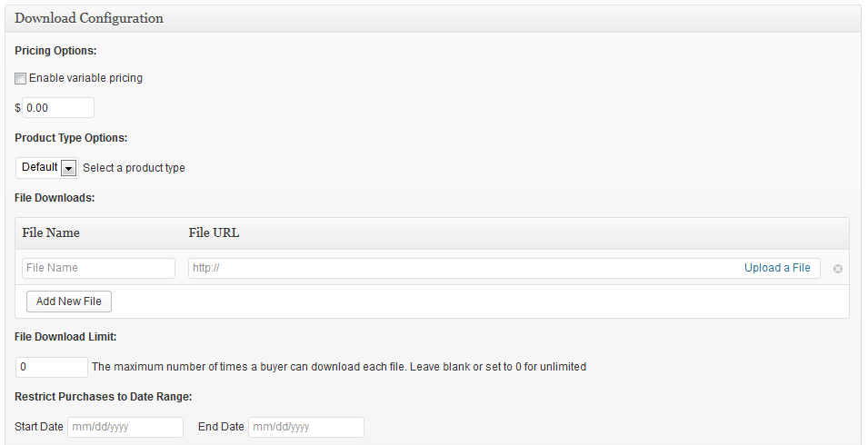Click the Start Date label
The image size is (868, 445).
39,427
